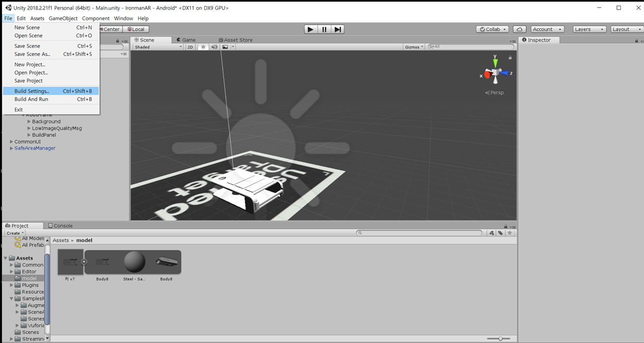Select BuildPanel in hierarchy
Viewport: 644px width, 343px height.
coord(44,135)
